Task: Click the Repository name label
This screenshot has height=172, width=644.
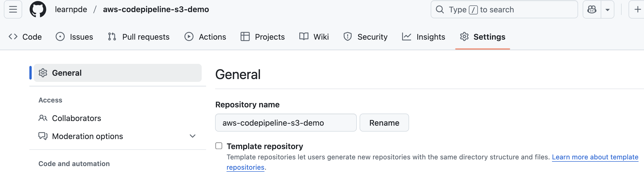Action: click(247, 105)
